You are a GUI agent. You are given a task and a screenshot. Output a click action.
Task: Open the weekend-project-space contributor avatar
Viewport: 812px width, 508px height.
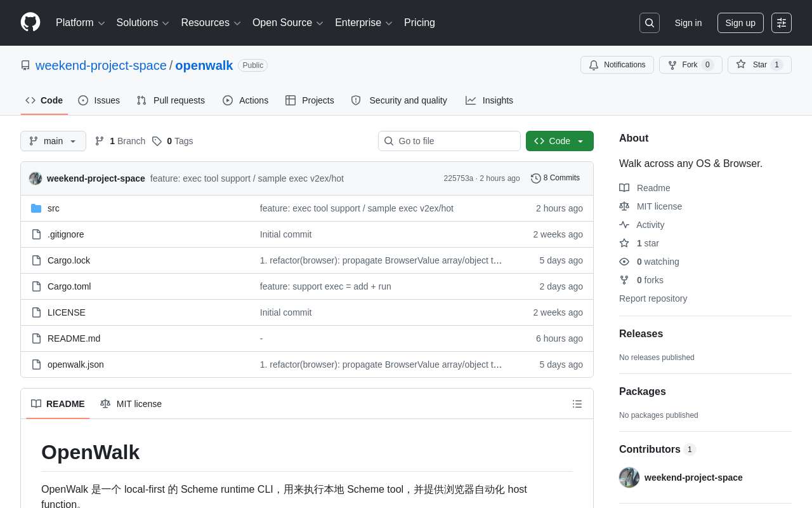click(629, 478)
